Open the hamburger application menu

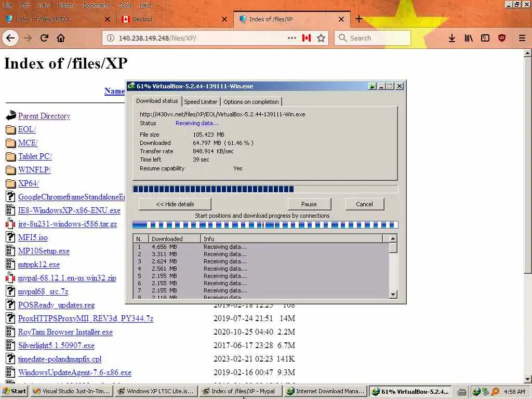tap(522, 38)
